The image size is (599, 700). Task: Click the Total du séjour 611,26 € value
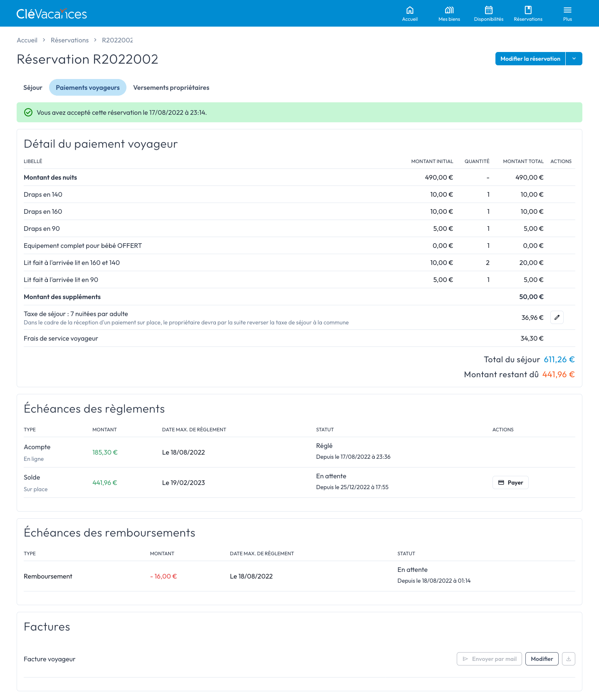pyautogui.click(x=559, y=359)
